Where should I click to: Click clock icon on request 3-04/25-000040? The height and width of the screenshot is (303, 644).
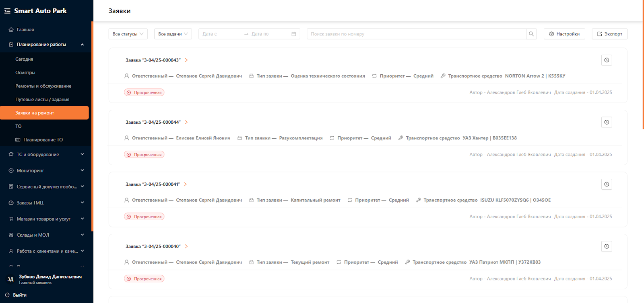tap(607, 246)
